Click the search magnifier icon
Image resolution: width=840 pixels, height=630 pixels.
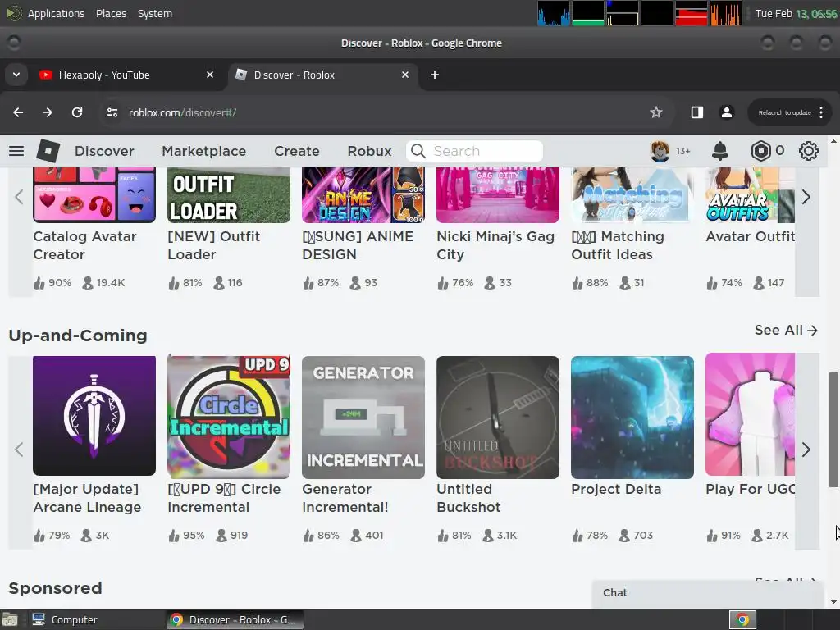pos(418,151)
